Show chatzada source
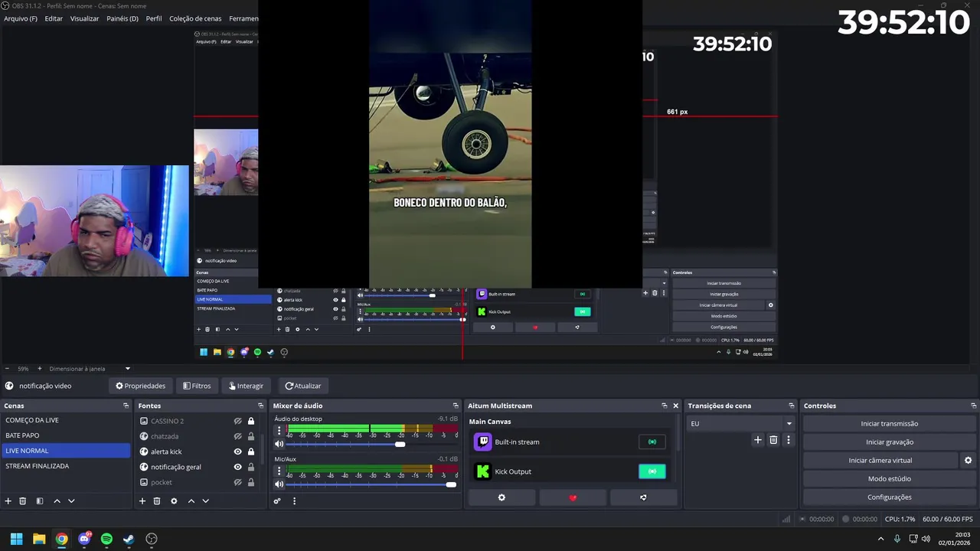The width and height of the screenshot is (980, 551). tap(237, 436)
